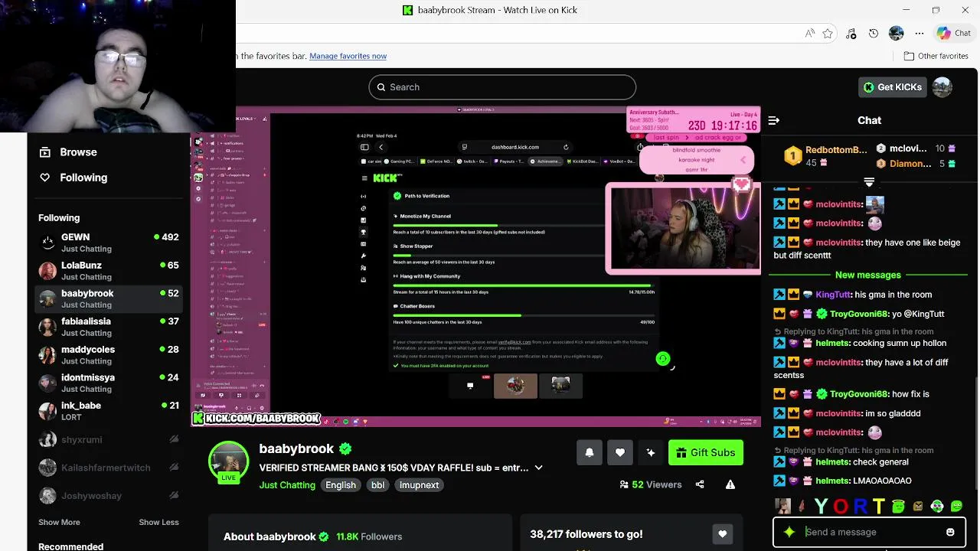Image resolution: width=980 pixels, height=551 pixels.
Task: Click the Send a message chat input
Action: (869, 532)
